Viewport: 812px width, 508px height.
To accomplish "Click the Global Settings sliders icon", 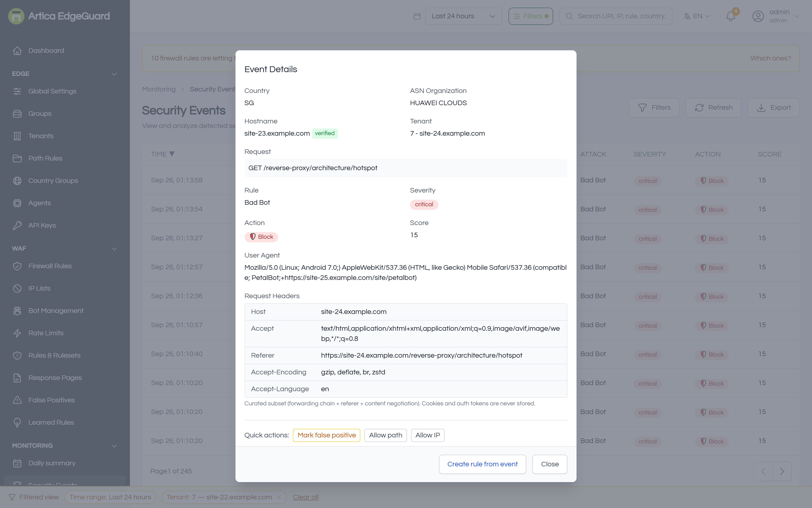I will click(17, 91).
